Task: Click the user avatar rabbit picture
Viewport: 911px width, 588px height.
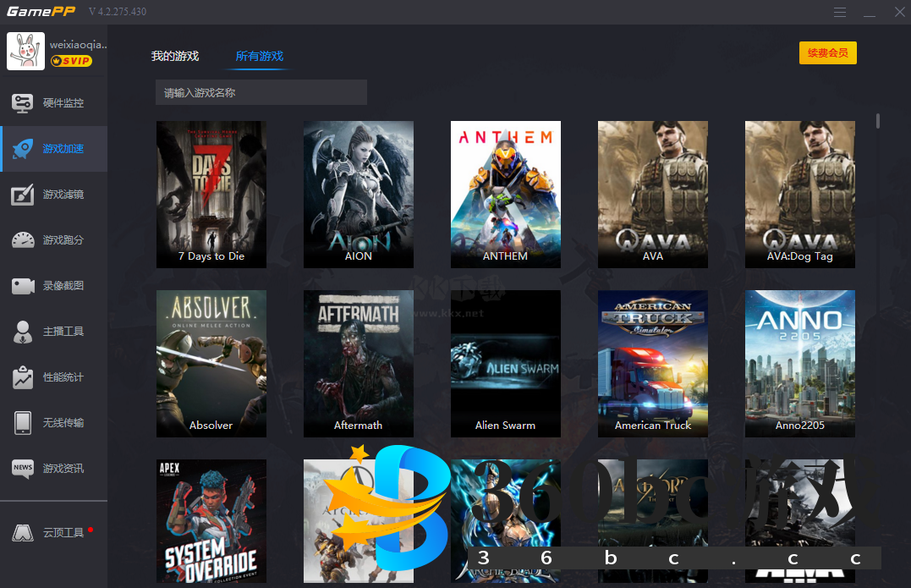Action: pyautogui.click(x=25, y=51)
